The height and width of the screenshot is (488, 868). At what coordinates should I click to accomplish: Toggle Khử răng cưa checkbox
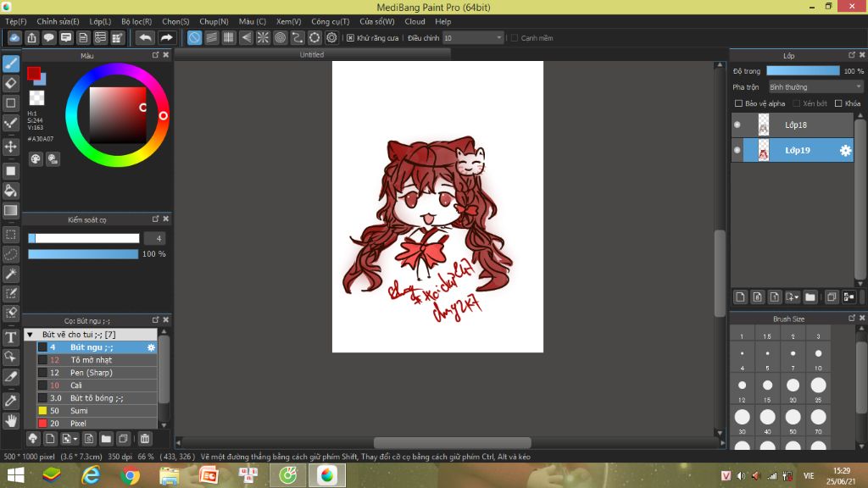point(350,37)
